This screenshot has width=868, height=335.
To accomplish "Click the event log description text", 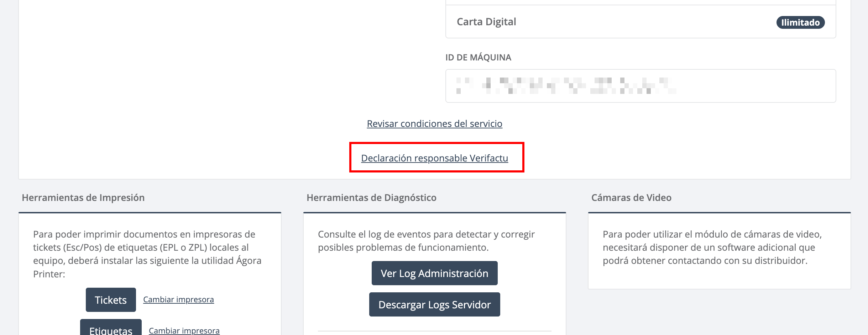I will click(426, 241).
